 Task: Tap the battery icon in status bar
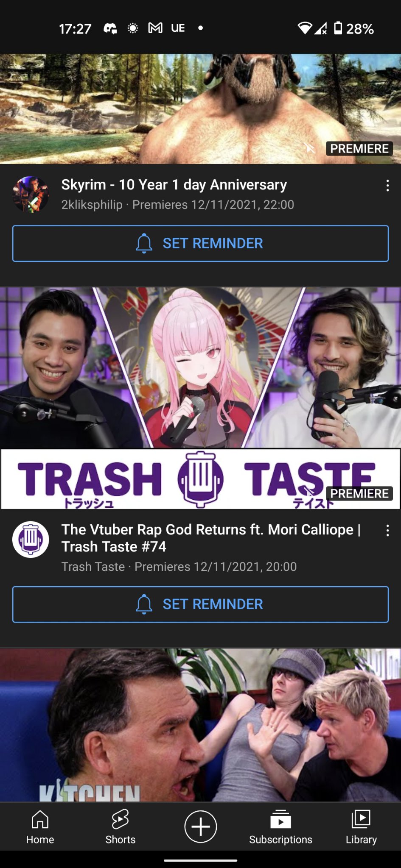[x=338, y=28]
